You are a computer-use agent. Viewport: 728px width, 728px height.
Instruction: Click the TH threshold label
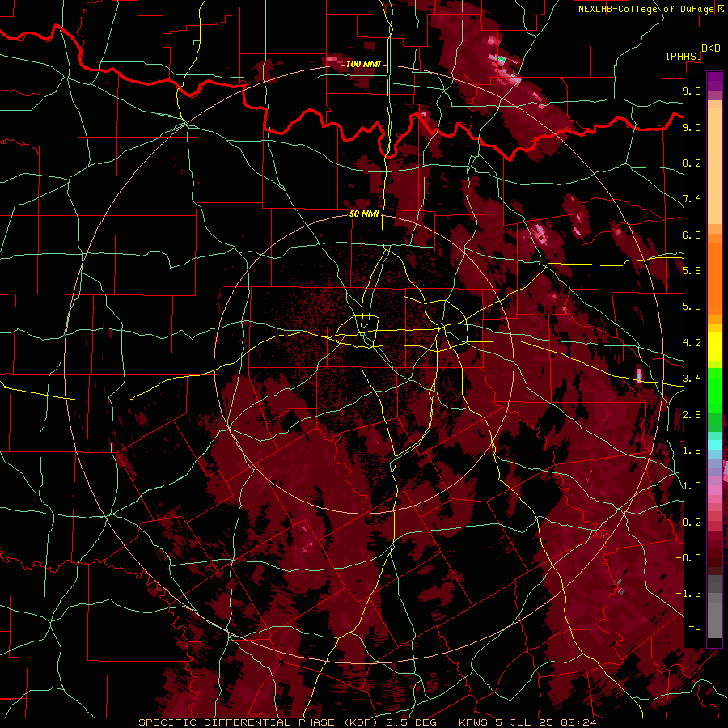point(695,630)
